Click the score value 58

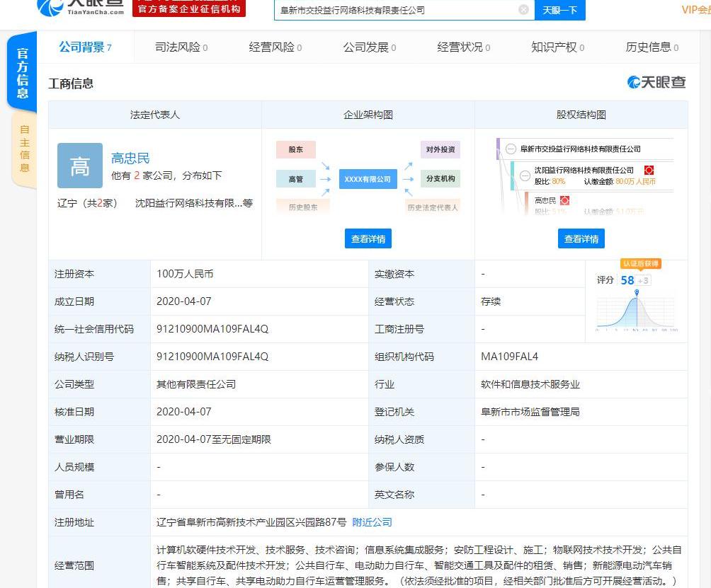tap(627, 280)
